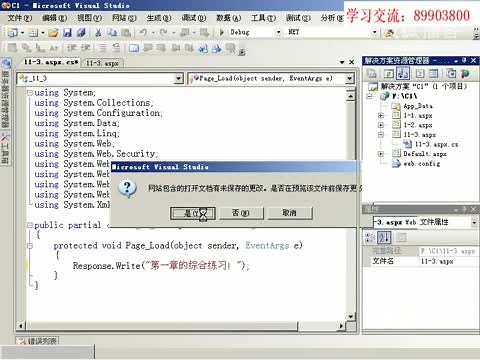Viewport: 480px width, 360px height.
Task: Click the Increase Indent icon
Action: (86, 48)
